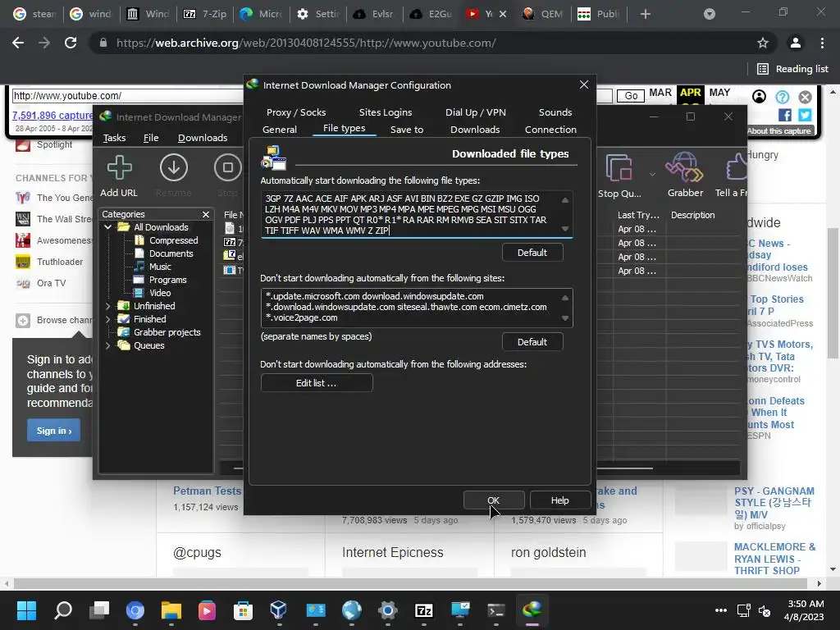Click the Wayback Machine Go button
Screen dimensions: 840x630
point(631,95)
